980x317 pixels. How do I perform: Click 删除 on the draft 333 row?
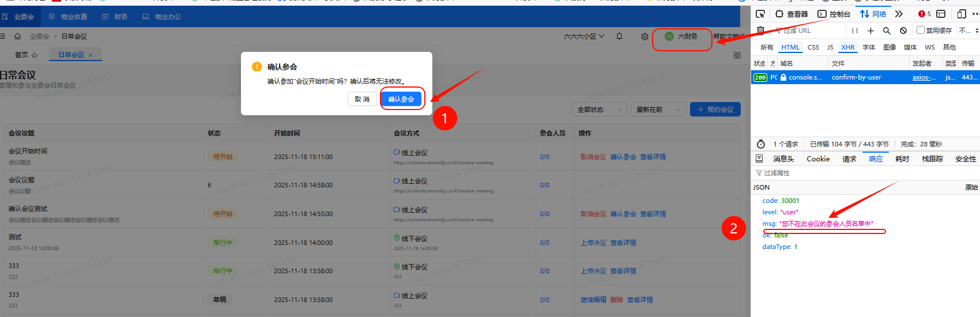pyautogui.click(x=616, y=300)
